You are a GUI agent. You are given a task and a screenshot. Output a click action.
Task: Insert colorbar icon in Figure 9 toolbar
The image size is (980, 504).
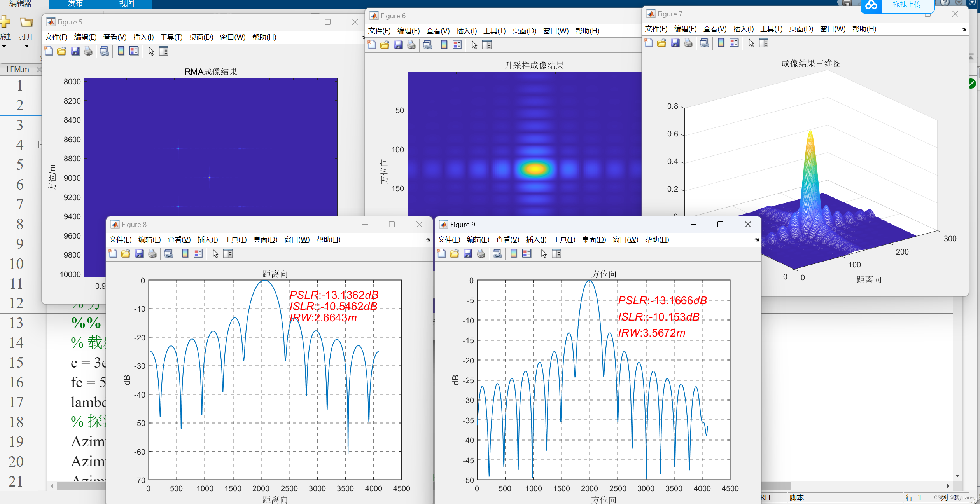point(514,253)
